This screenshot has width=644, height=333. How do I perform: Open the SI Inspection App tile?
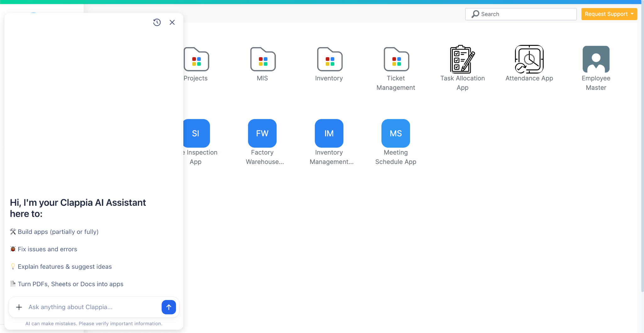[196, 133]
